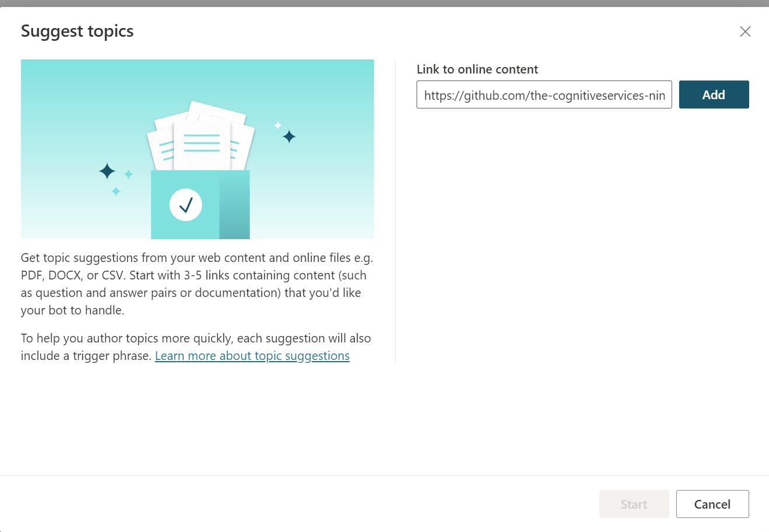
Task: Click the large dark star left of box
Action: point(107,171)
